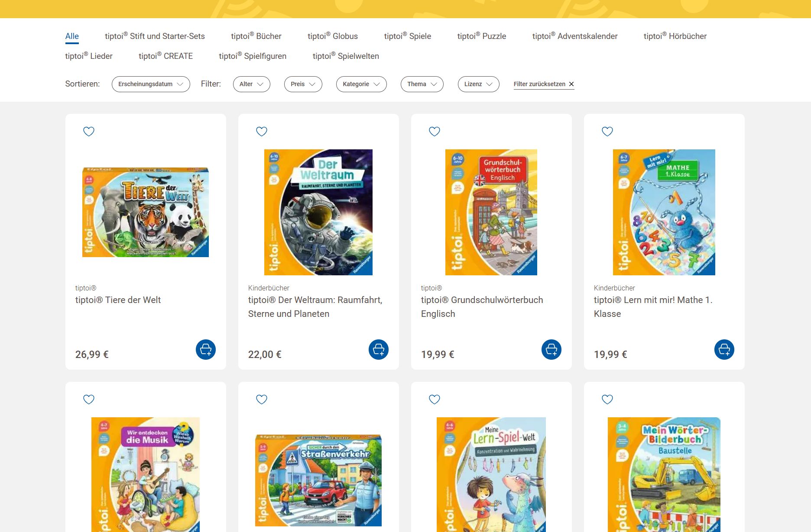Open Grundschulwörterbuch Englisch product title

[x=482, y=307]
